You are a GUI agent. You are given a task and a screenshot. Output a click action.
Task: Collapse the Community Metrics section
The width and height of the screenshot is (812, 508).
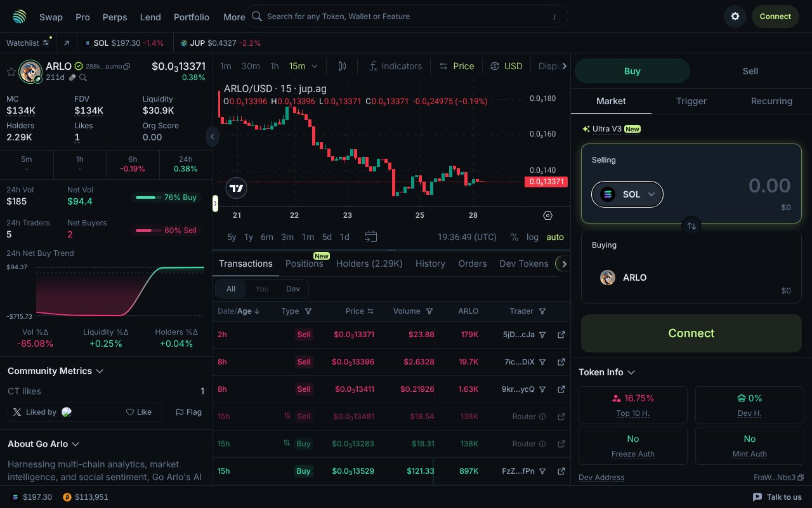pos(100,371)
